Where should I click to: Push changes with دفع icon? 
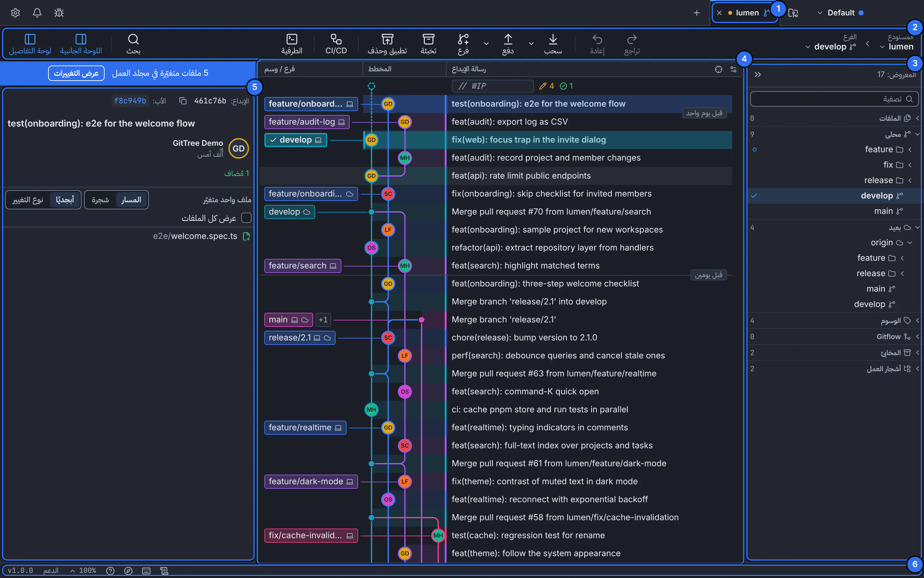click(508, 44)
